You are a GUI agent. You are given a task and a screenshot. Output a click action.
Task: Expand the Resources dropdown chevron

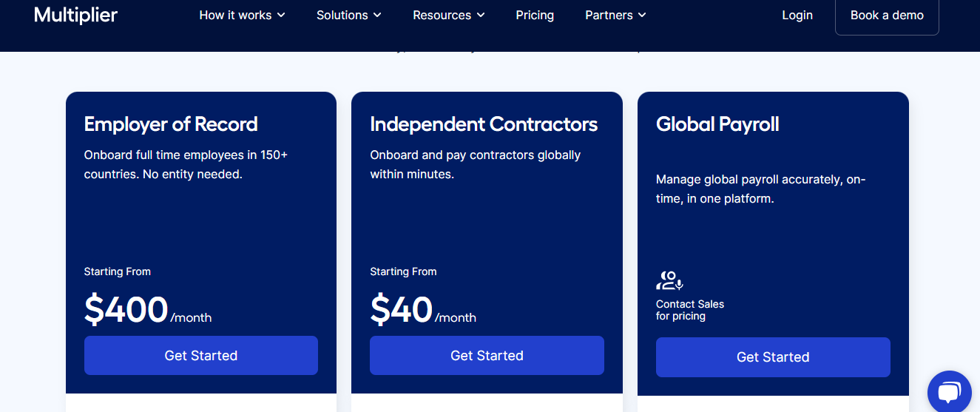[481, 16]
